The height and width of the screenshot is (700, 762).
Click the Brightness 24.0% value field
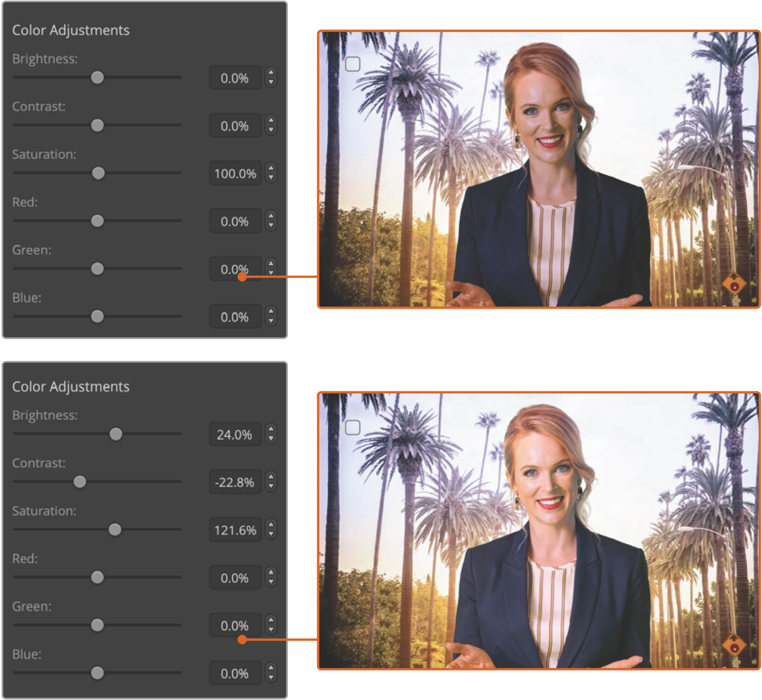click(235, 434)
